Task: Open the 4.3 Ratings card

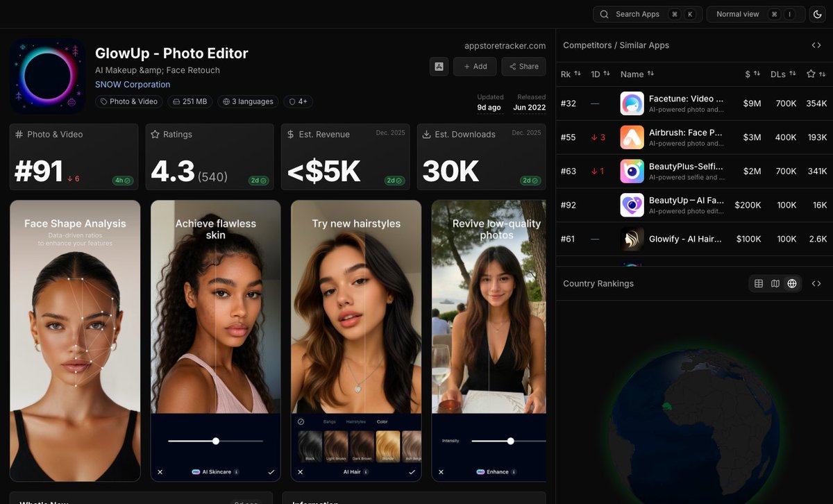Action: coord(210,157)
